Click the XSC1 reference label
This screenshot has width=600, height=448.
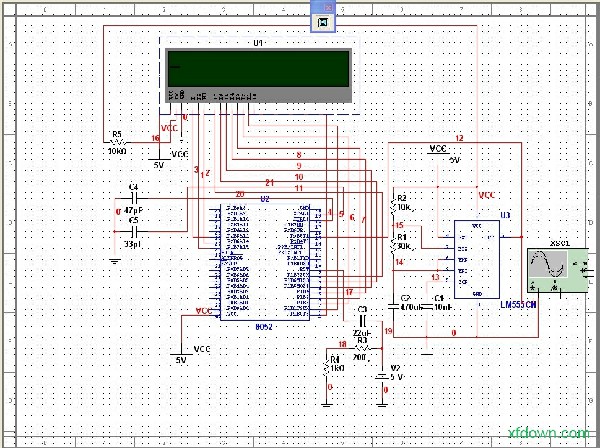click(x=560, y=243)
